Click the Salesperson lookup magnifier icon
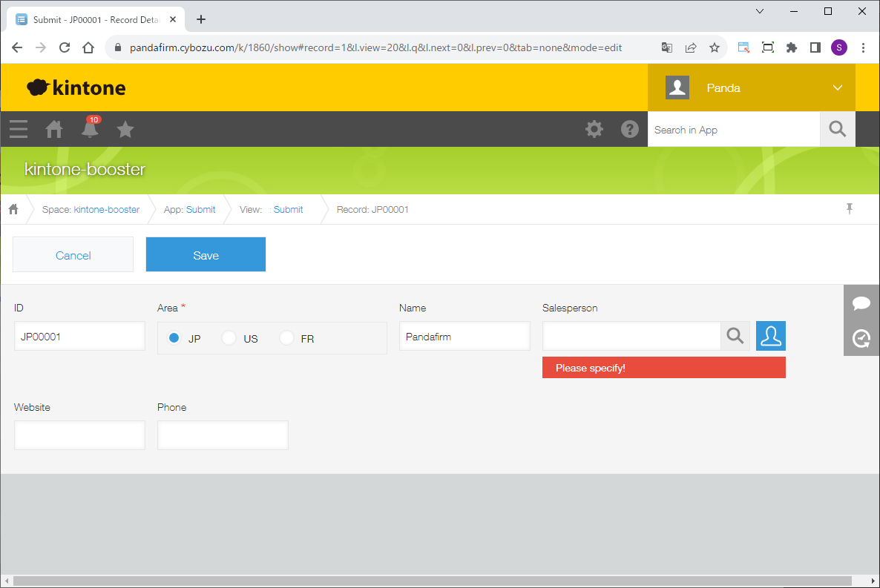Image resolution: width=880 pixels, height=588 pixels. pos(735,336)
